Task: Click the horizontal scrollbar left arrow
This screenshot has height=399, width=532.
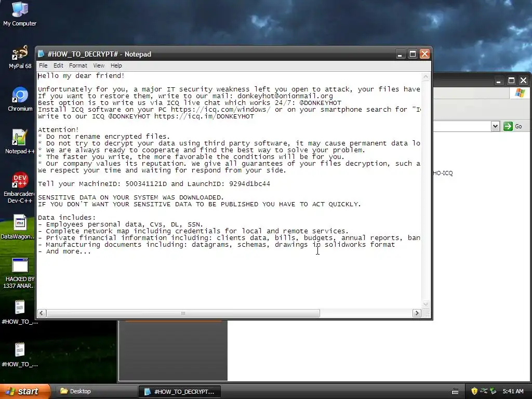Action: tap(42, 313)
